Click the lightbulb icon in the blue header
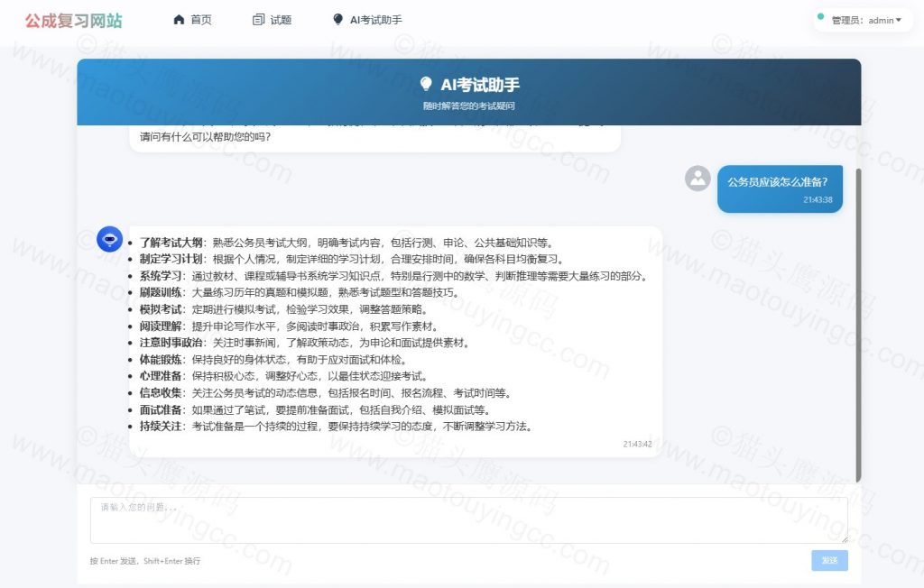Viewport: 924px width, 588px height. (x=426, y=84)
